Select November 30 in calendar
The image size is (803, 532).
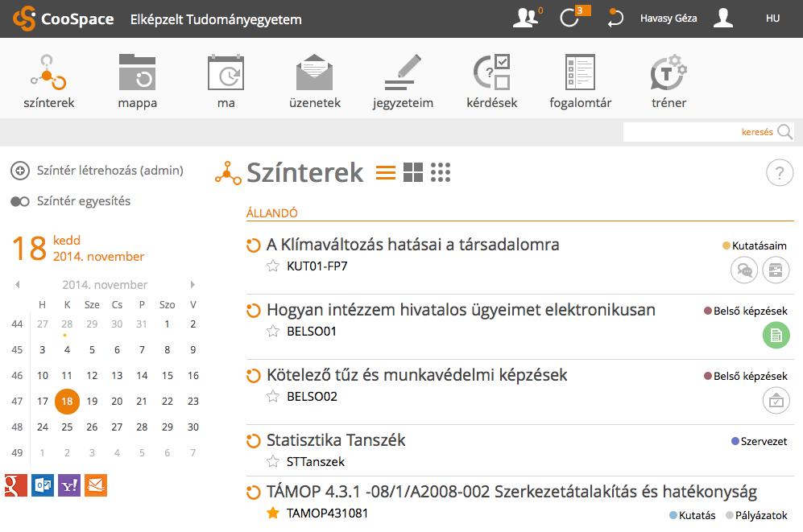click(x=193, y=427)
